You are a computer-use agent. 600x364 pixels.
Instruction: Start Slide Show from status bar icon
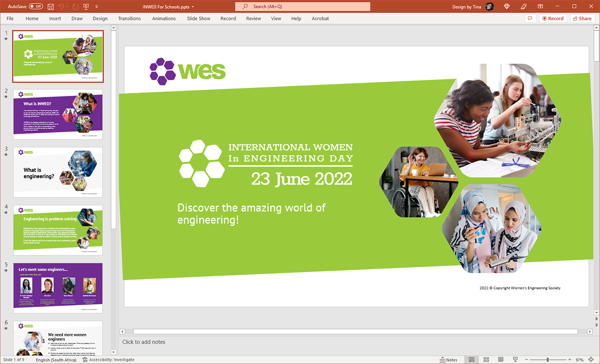(x=515, y=360)
